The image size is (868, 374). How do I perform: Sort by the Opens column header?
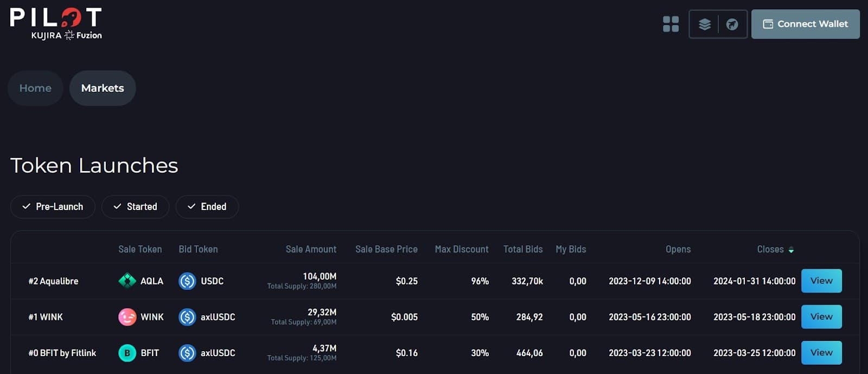pos(678,249)
